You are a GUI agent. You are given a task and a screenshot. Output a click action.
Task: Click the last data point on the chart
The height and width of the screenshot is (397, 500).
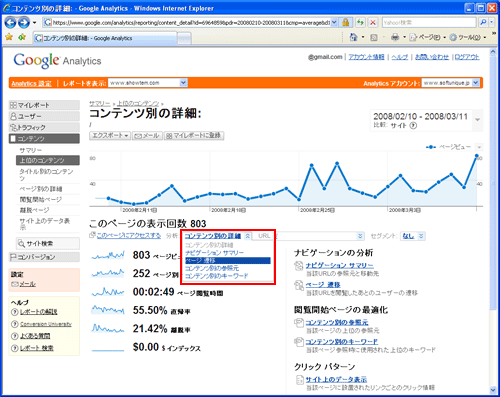(x=477, y=156)
